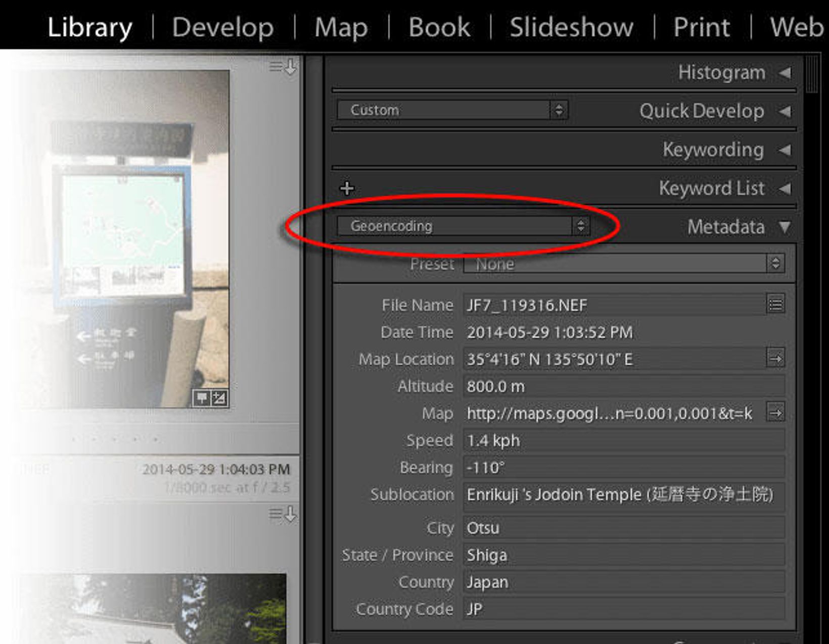Viewport: 829px width, 644px height.
Task: Click the develop adjustments badge on thumbnail
Action: point(220,398)
